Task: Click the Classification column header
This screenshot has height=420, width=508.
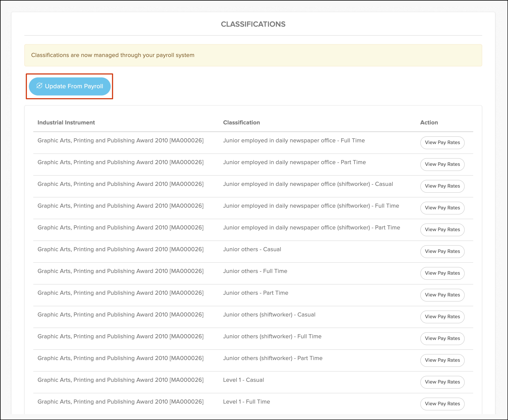Action: [241, 122]
